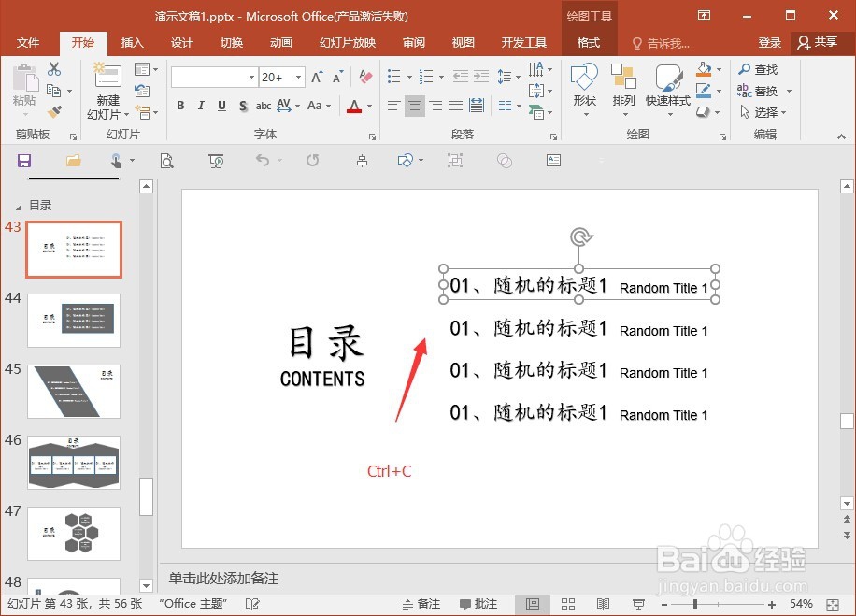Image resolution: width=856 pixels, height=616 pixels.
Task: Open the font color dropdown arrow
Action: click(368, 106)
